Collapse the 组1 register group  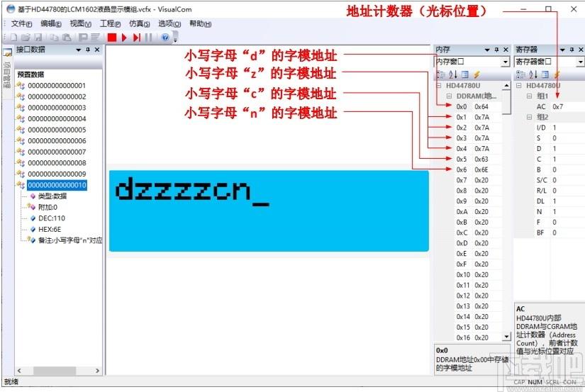pos(529,96)
